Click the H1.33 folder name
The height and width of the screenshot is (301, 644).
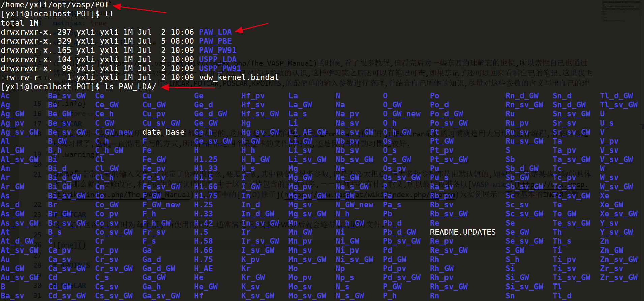coord(206,168)
